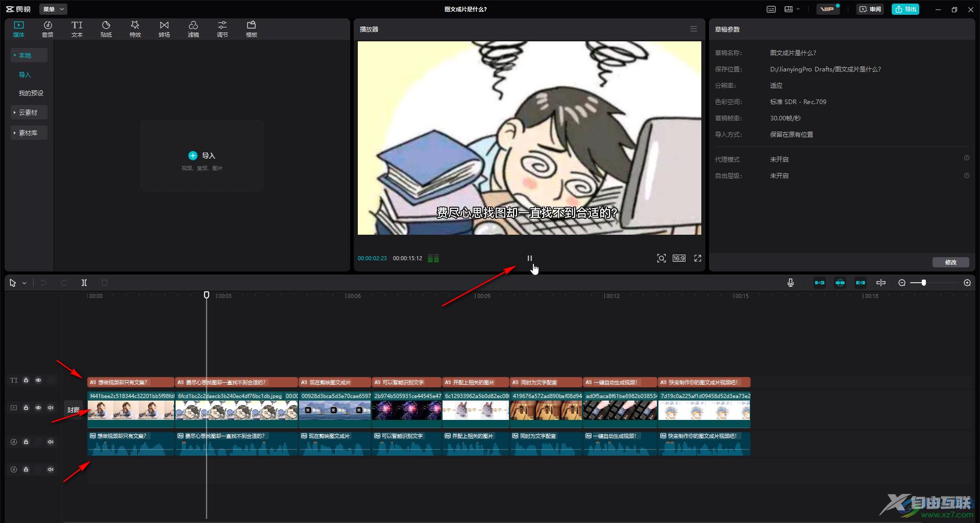Hide the text subtitle track with eye icon
The image size is (980, 523).
tap(38, 380)
